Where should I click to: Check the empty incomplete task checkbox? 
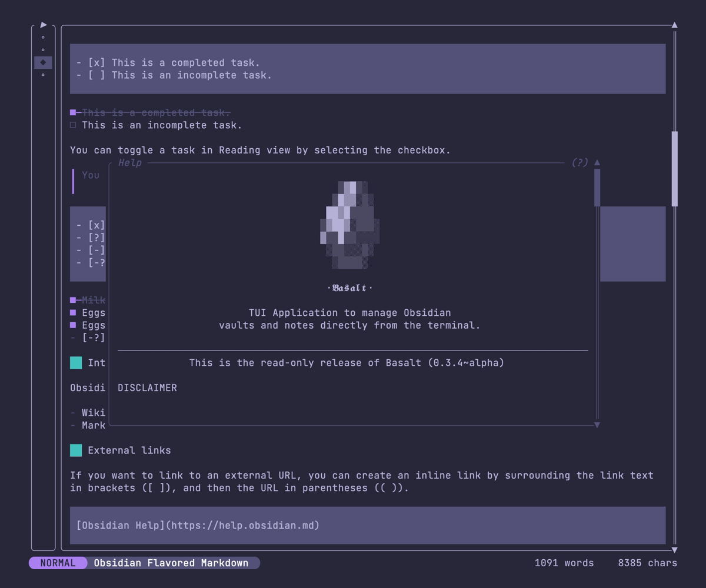pos(73,125)
